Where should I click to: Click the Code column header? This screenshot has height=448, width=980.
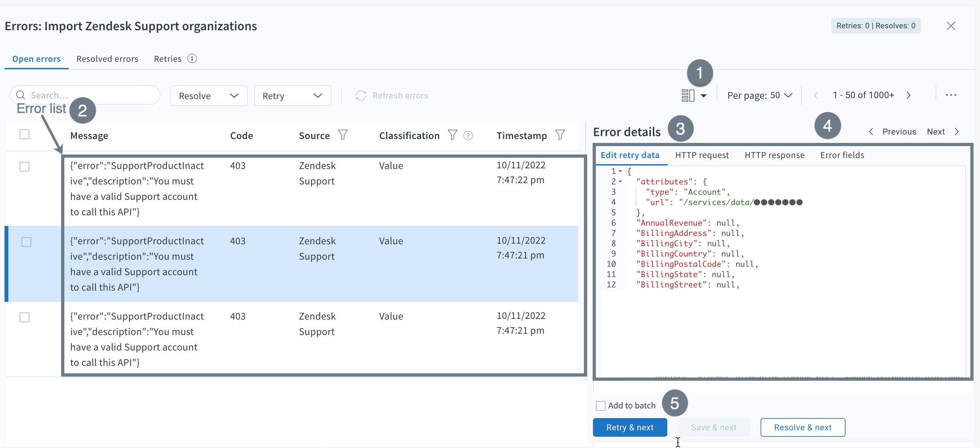point(241,136)
